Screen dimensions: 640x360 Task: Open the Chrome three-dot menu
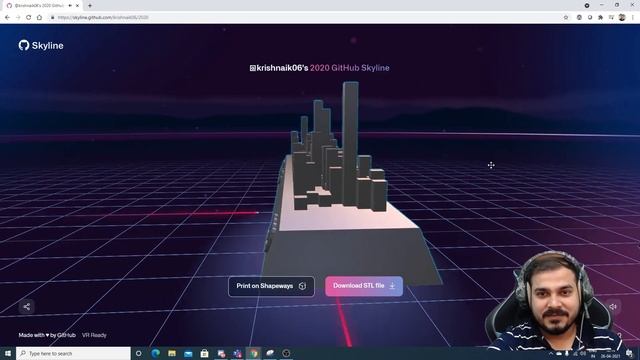(x=633, y=18)
